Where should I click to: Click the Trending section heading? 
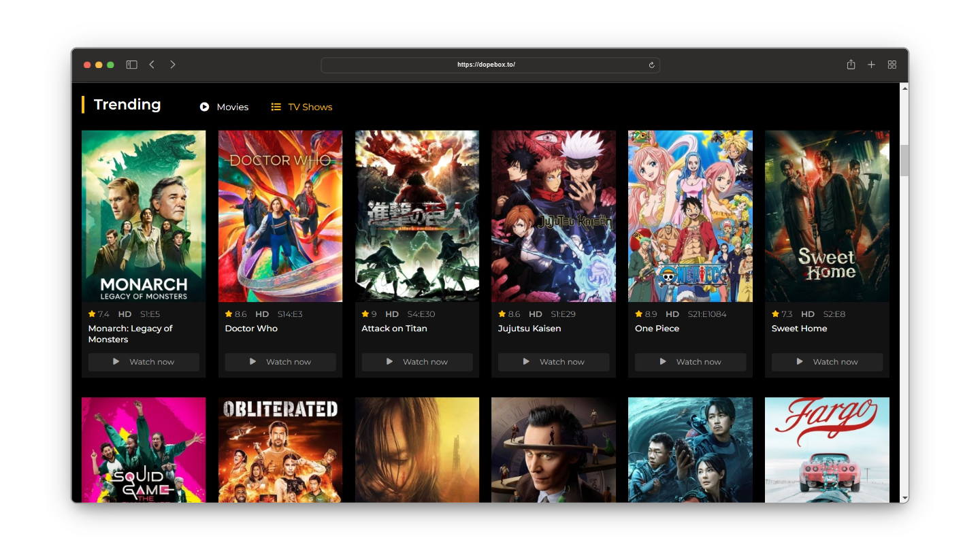127,105
